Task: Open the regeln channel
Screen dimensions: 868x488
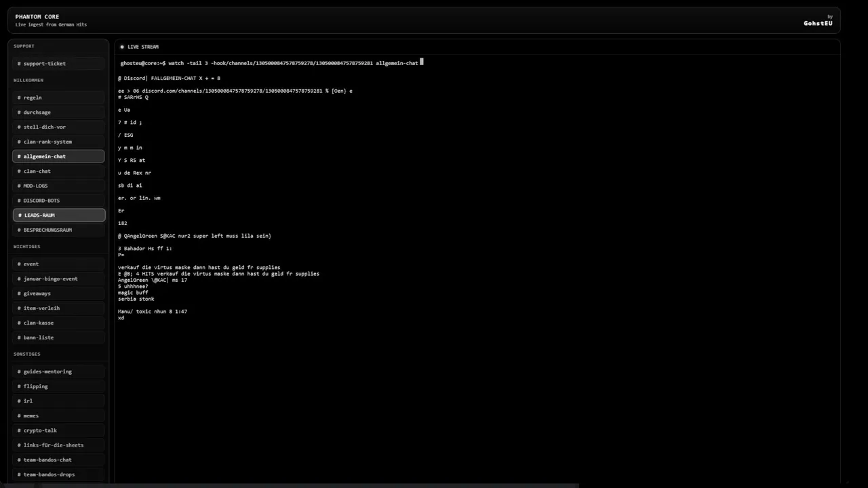Action: point(59,98)
